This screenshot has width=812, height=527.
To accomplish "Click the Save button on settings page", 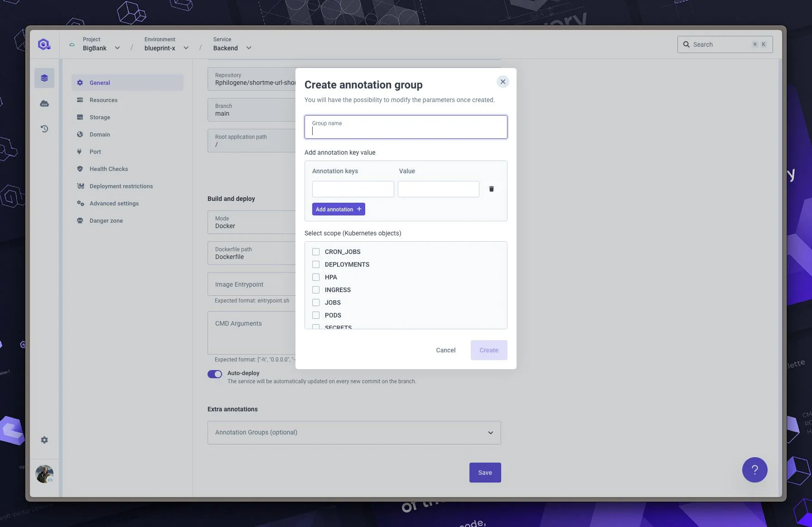I will (485, 473).
